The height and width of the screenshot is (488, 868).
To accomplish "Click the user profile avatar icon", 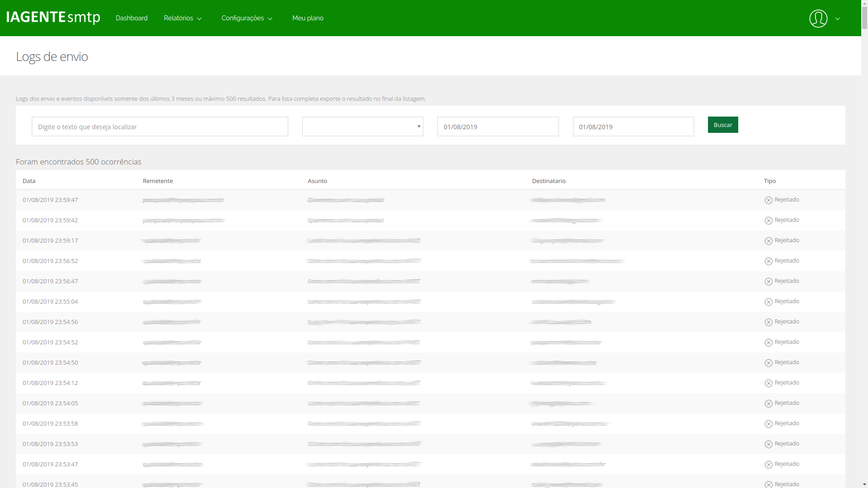I will (818, 19).
